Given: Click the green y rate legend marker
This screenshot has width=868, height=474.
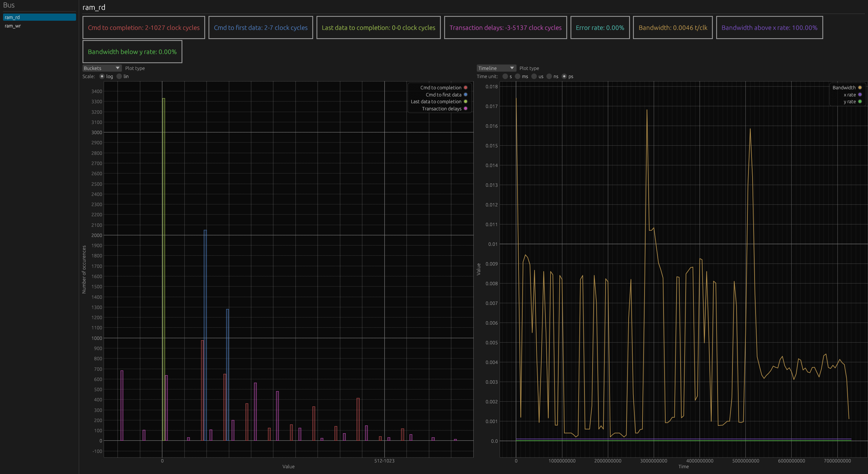Looking at the screenshot, I should point(859,102).
